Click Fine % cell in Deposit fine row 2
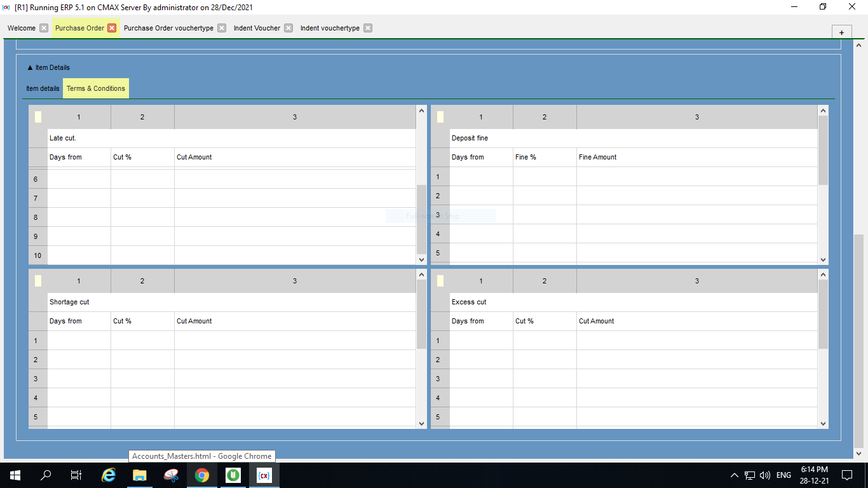 tap(545, 196)
